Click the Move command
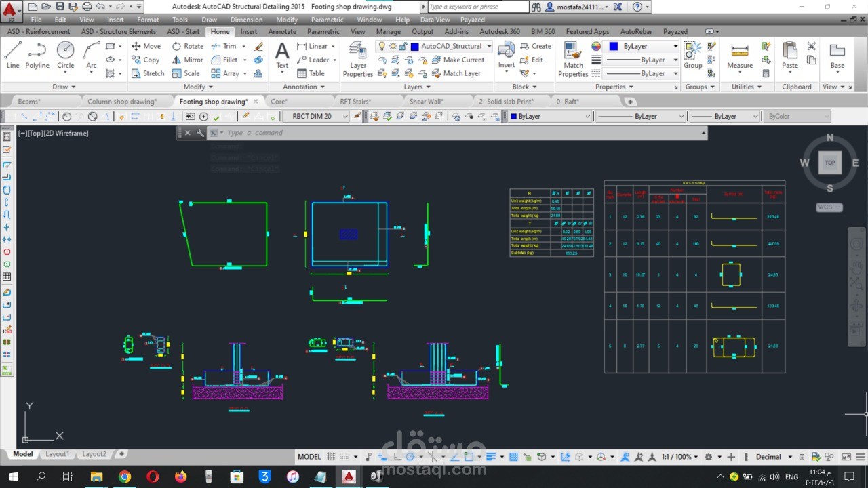 146,46
